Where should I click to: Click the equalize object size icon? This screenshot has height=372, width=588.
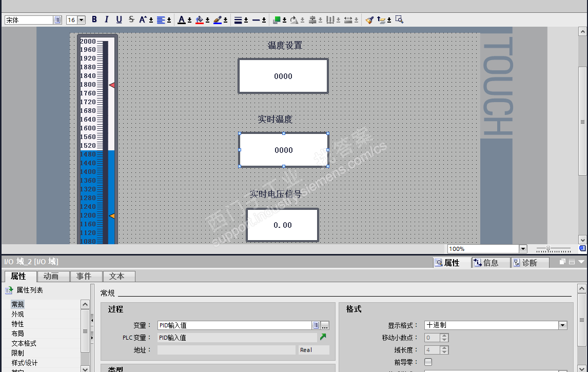(x=348, y=20)
